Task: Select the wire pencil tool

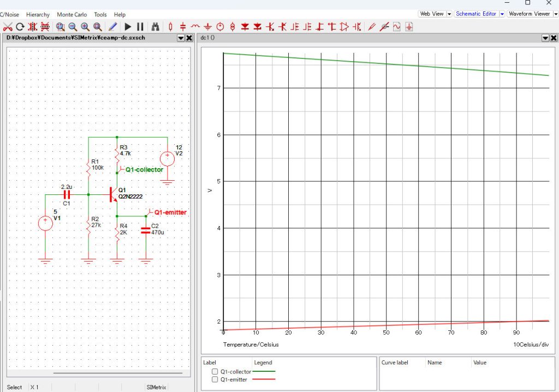Action: [112, 26]
